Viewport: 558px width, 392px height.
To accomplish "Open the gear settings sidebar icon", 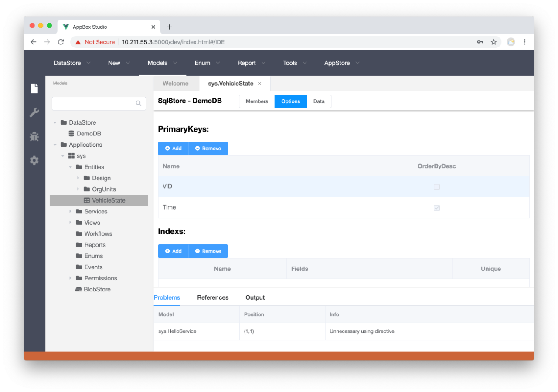I will click(34, 160).
